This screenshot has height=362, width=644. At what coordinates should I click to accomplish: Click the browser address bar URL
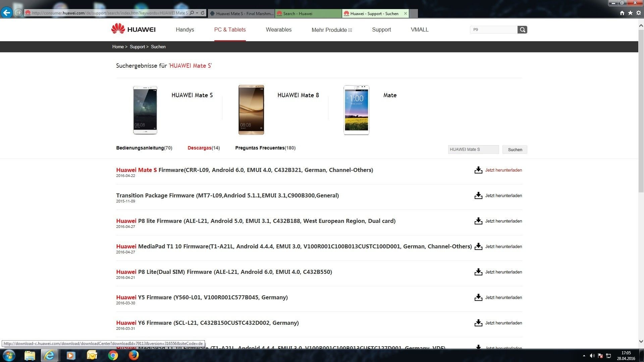pyautogui.click(x=110, y=13)
